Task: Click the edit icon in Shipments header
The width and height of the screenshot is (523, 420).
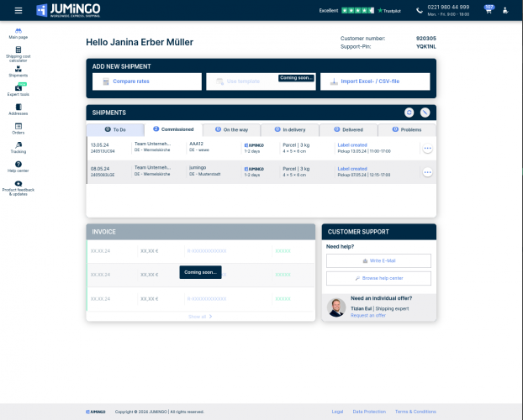Action: 425,113
